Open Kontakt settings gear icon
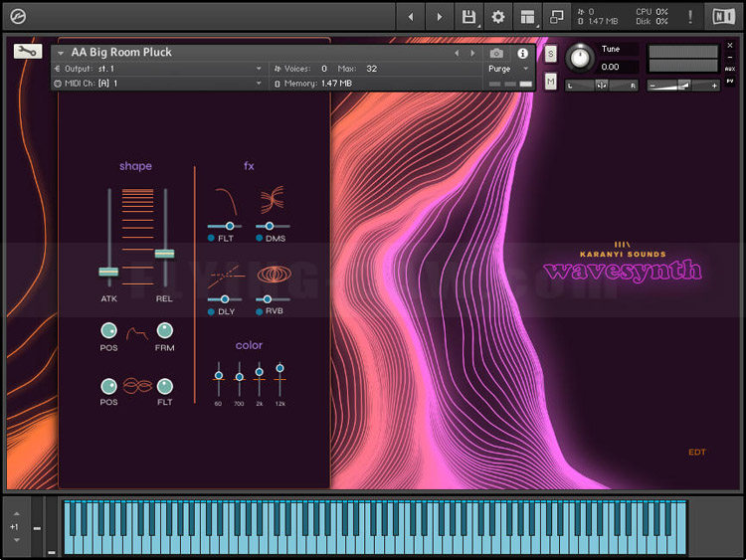The height and width of the screenshot is (560, 746). (x=498, y=17)
